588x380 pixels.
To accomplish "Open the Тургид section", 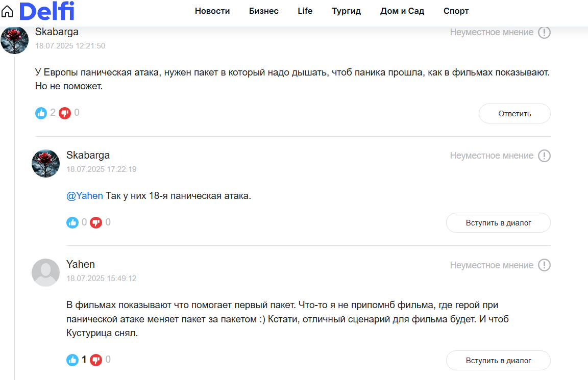I will [346, 11].
